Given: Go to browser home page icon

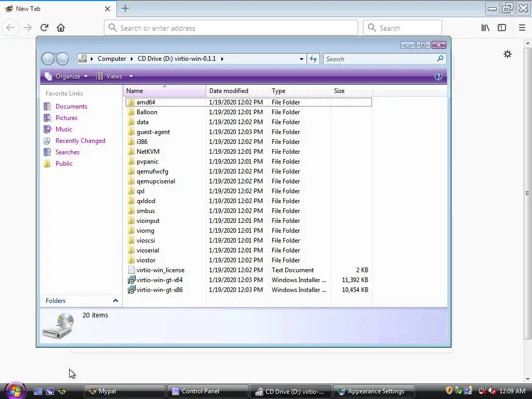Looking at the screenshot, I should point(61,28).
